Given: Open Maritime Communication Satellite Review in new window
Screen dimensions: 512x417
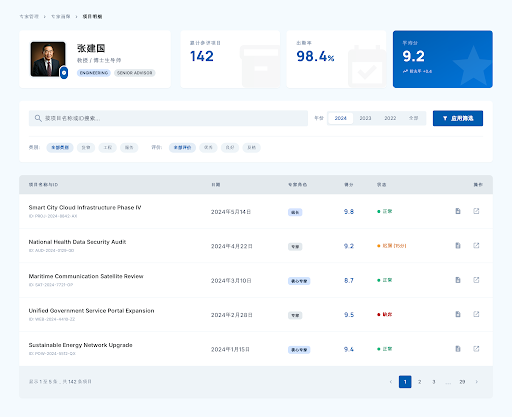Looking at the screenshot, I should pyautogui.click(x=476, y=280).
